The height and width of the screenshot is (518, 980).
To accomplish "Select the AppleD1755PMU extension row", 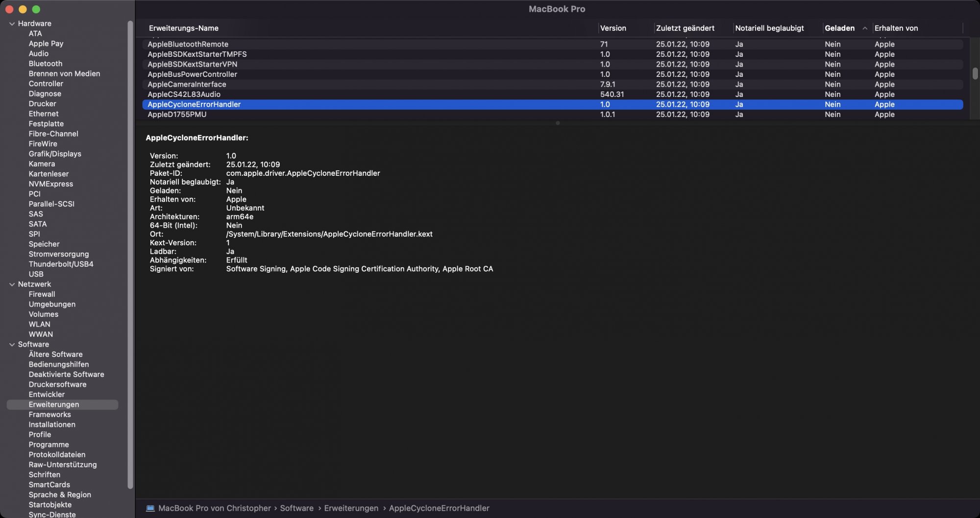I will (553, 115).
